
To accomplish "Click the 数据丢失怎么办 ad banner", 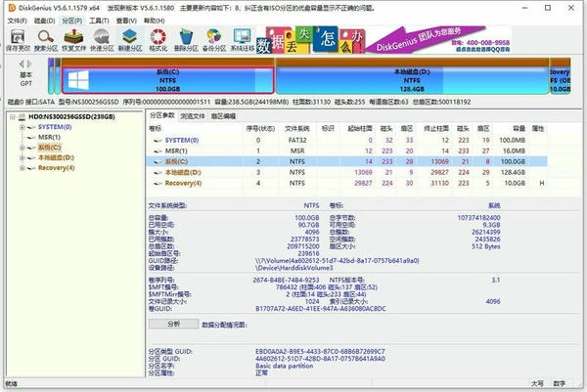I will (x=310, y=40).
